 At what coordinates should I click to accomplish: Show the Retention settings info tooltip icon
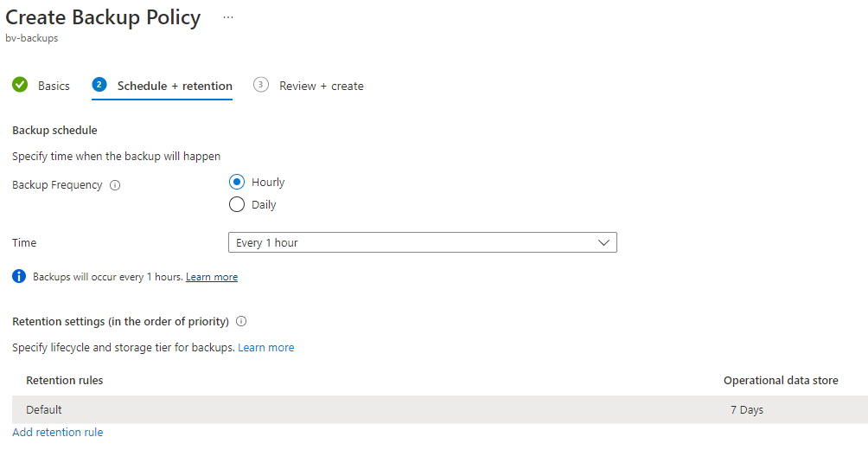241,321
